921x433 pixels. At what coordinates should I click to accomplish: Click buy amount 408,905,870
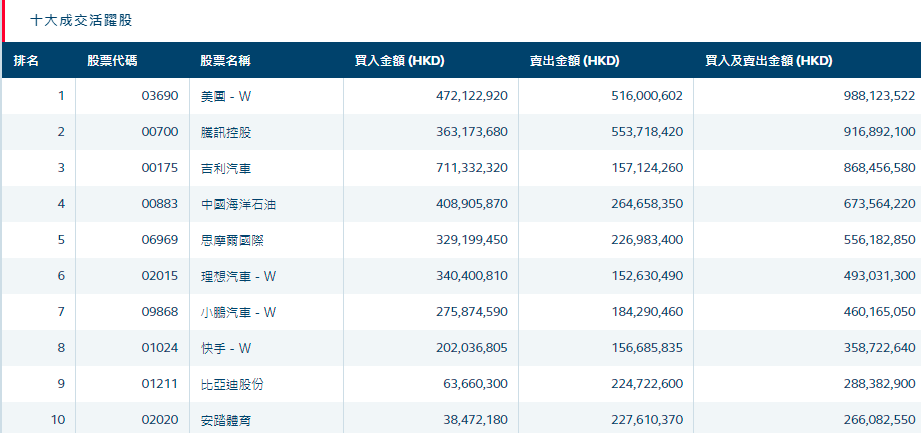(x=472, y=204)
